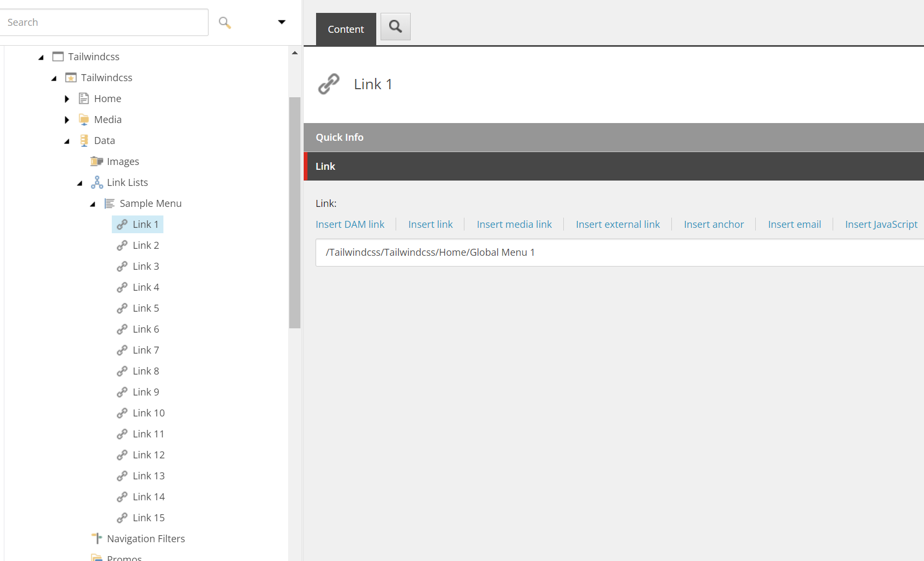
Task: Click the Navigation Filters signpost icon
Action: pyautogui.click(x=97, y=538)
